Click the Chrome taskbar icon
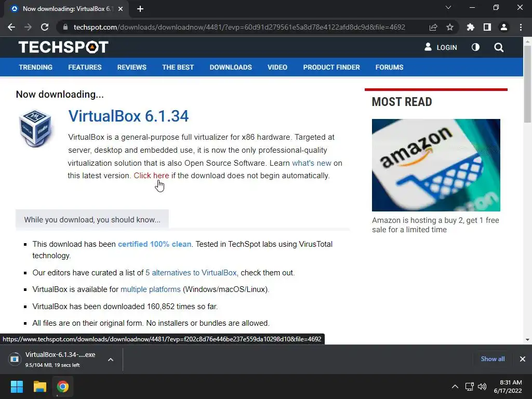 (x=63, y=387)
